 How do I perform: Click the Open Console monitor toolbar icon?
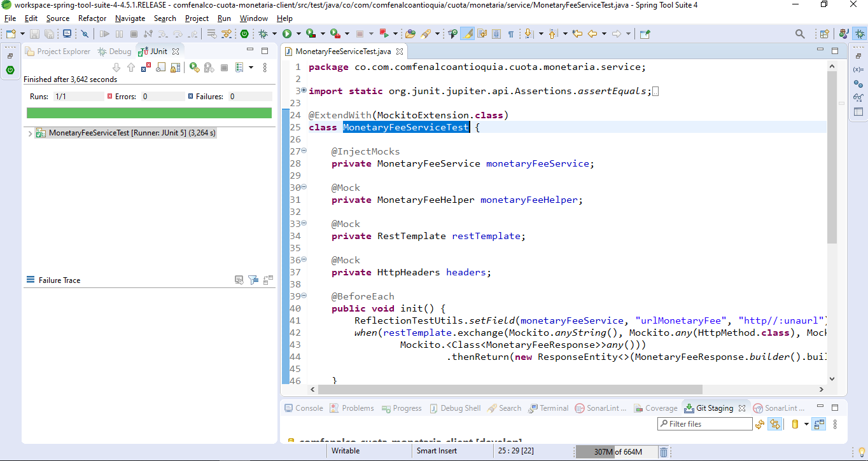(67, 34)
